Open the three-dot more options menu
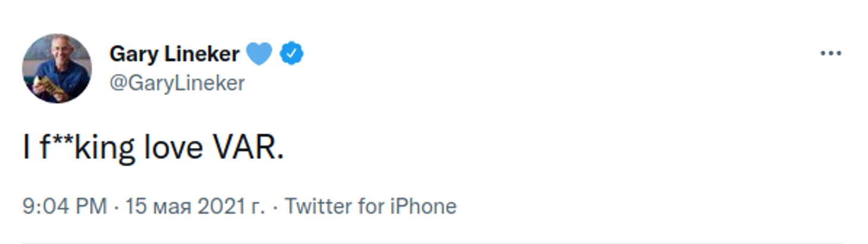868x244 pixels. [831, 53]
